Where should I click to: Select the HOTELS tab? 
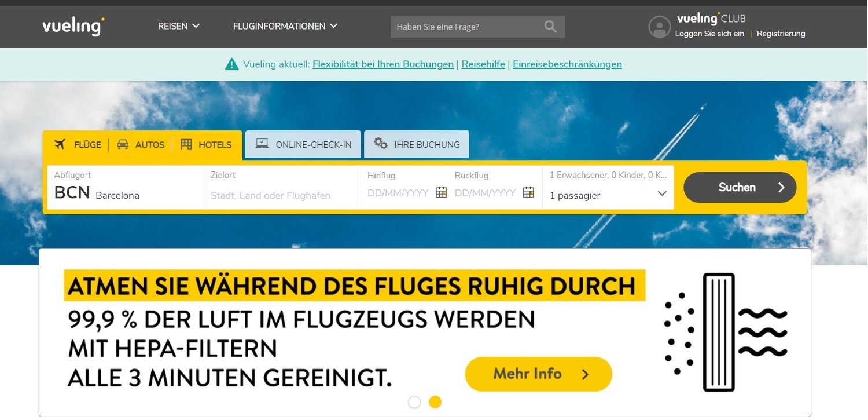pos(206,145)
